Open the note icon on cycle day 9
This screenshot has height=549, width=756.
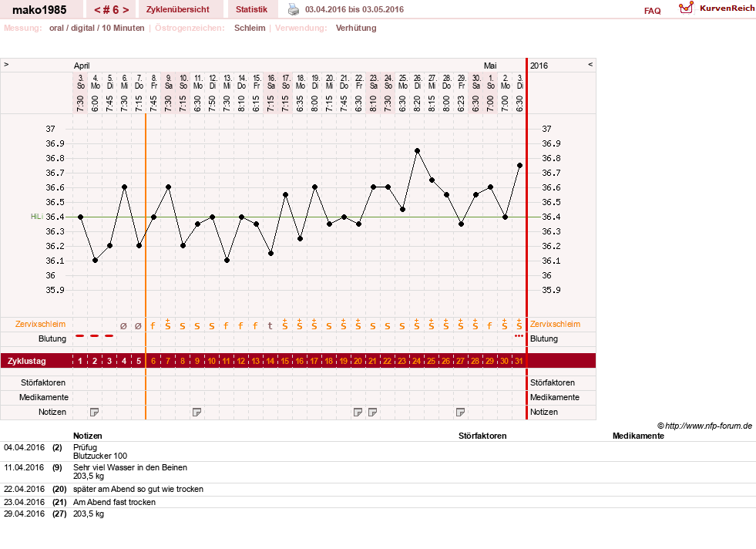(197, 412)
